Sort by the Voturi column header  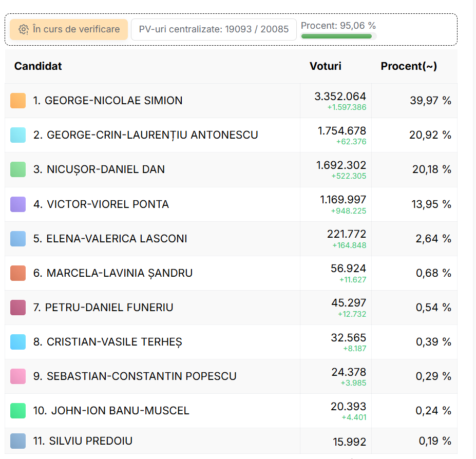(325, 66)
